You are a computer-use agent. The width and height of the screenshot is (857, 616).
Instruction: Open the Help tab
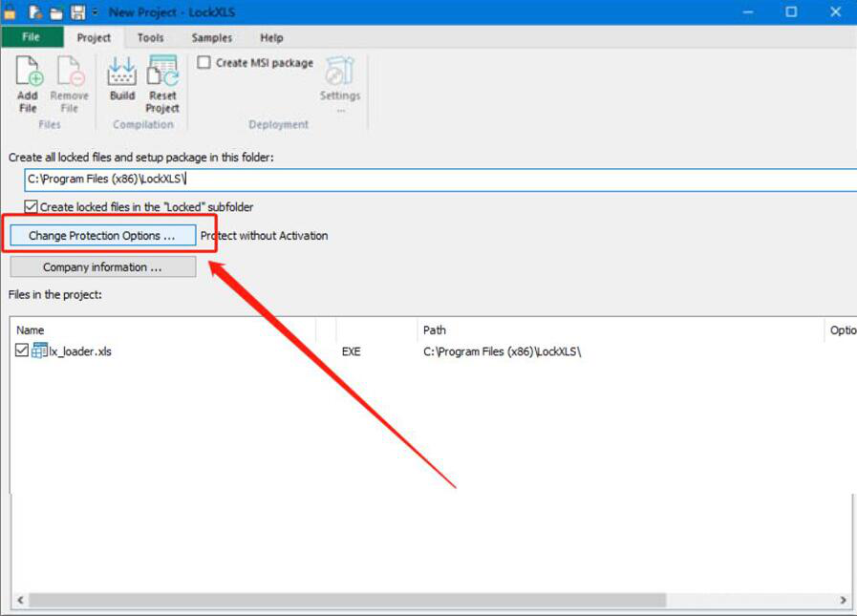click(271, 37)
